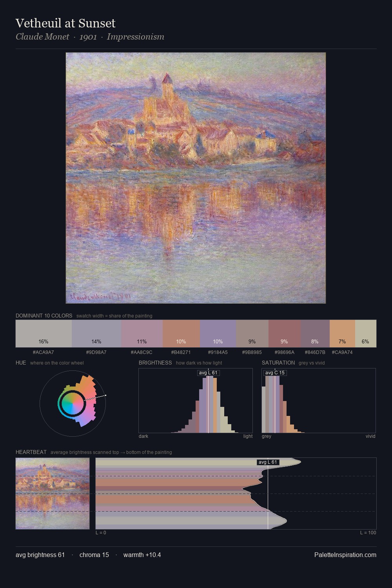Click the SATURATION section heading
Screen dimensions: 392x588
tap(278, 363)
